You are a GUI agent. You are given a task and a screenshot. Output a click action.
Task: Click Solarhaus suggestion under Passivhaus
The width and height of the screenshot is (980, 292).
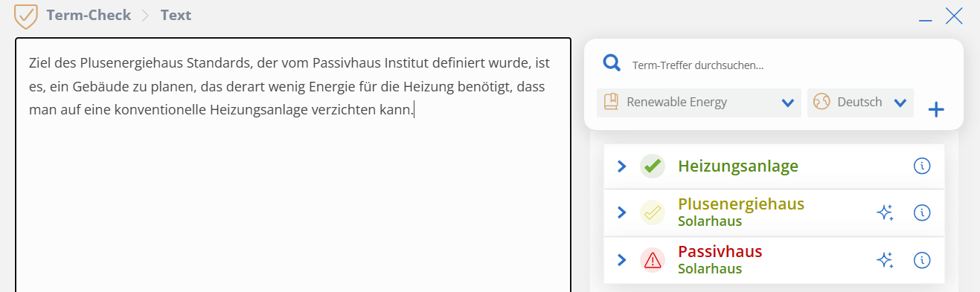click(x=710, y=268)
